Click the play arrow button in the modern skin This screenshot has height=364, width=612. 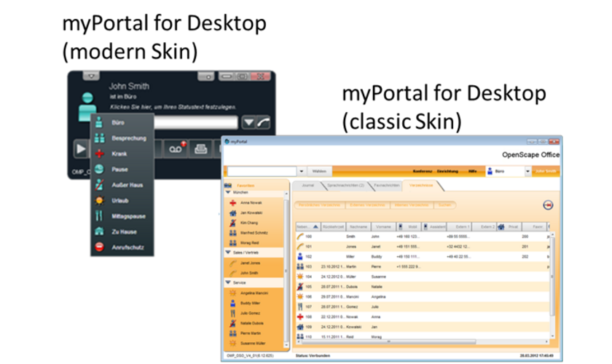point(81,149)
